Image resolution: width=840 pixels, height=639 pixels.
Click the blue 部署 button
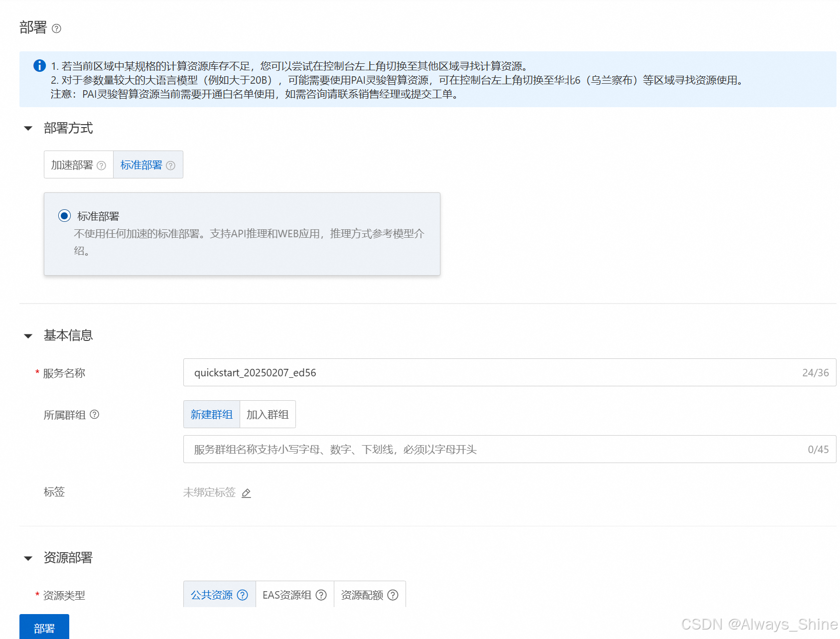point(44,627)
